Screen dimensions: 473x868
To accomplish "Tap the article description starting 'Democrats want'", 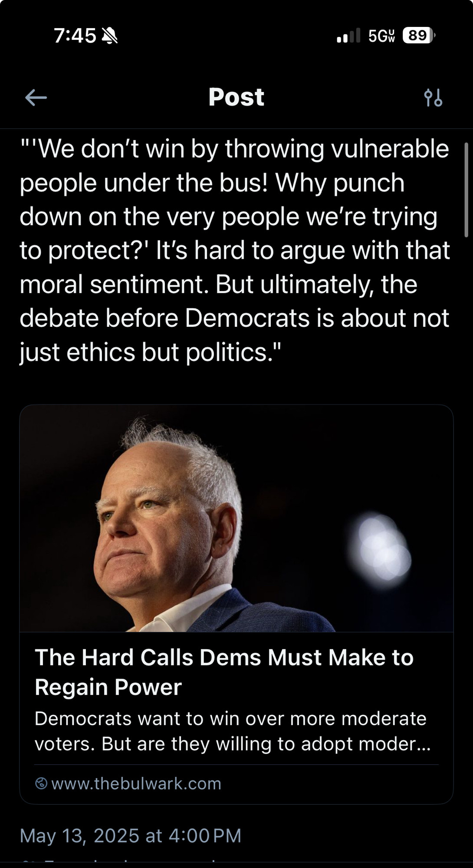I will [233, 731].
